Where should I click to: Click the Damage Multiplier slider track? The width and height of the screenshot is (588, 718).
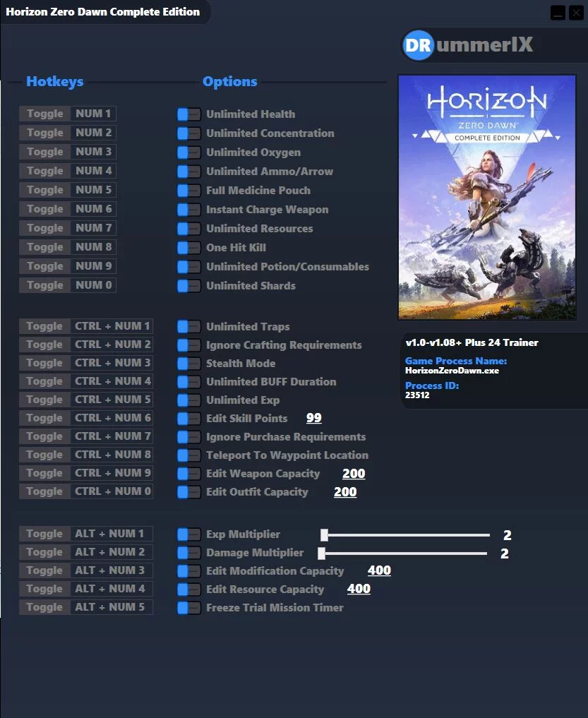(x=404, y=554)
